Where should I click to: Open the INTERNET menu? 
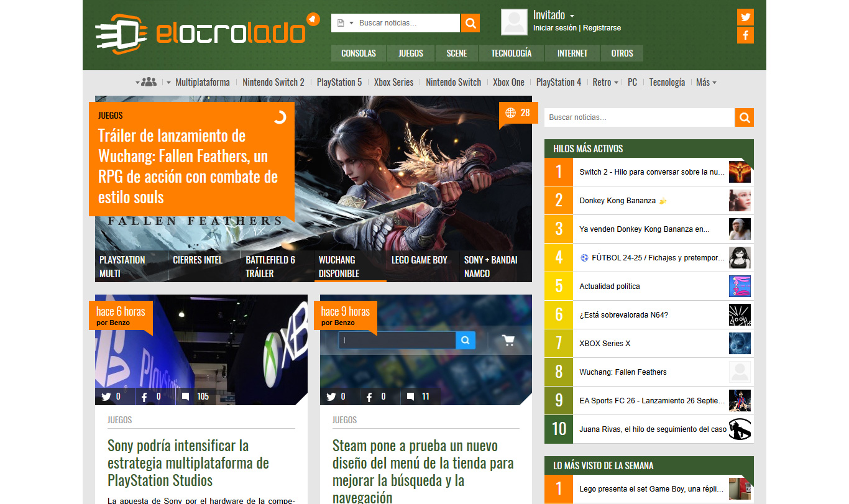coord(572,53)
